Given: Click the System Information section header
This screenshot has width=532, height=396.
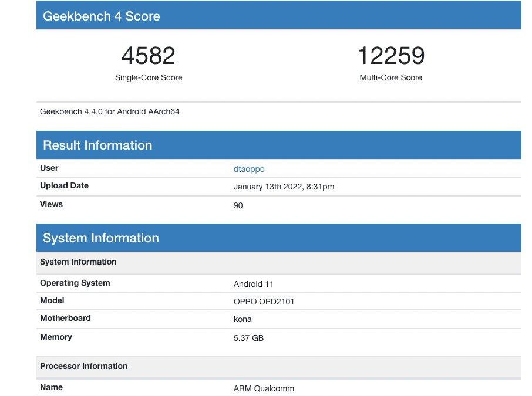Looking at the screenshot, I should point(102,238).
